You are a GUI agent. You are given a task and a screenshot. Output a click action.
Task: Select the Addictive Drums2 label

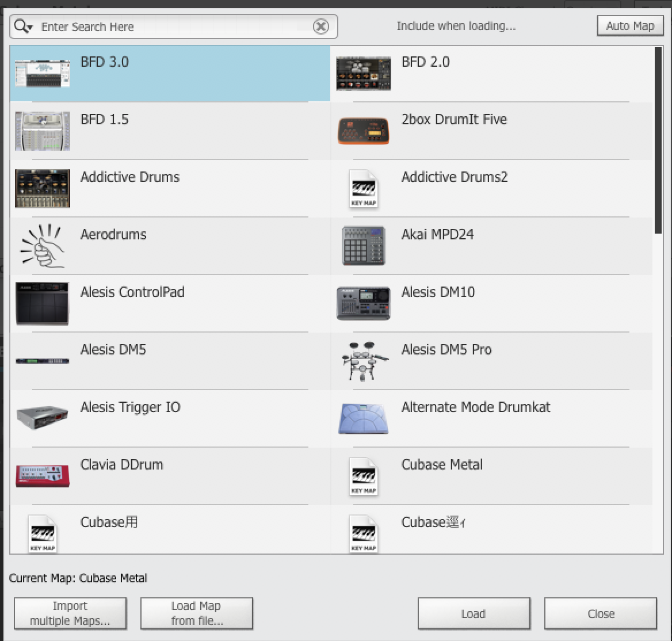(455, 177)
